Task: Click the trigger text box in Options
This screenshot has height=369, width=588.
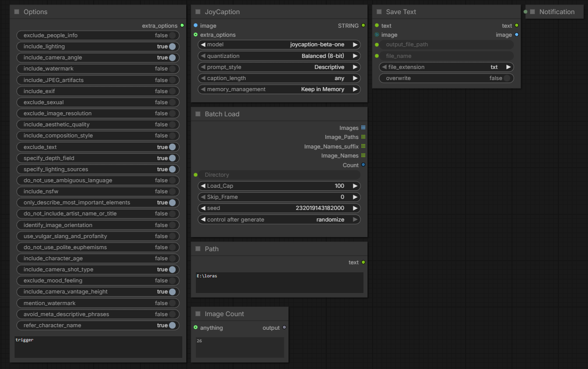Action: [98, 347]
